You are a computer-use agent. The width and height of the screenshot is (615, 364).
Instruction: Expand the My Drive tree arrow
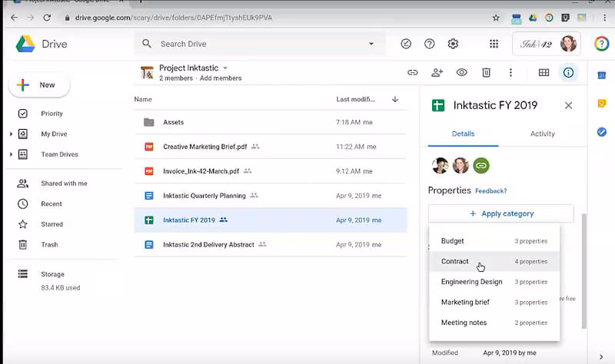11,134
